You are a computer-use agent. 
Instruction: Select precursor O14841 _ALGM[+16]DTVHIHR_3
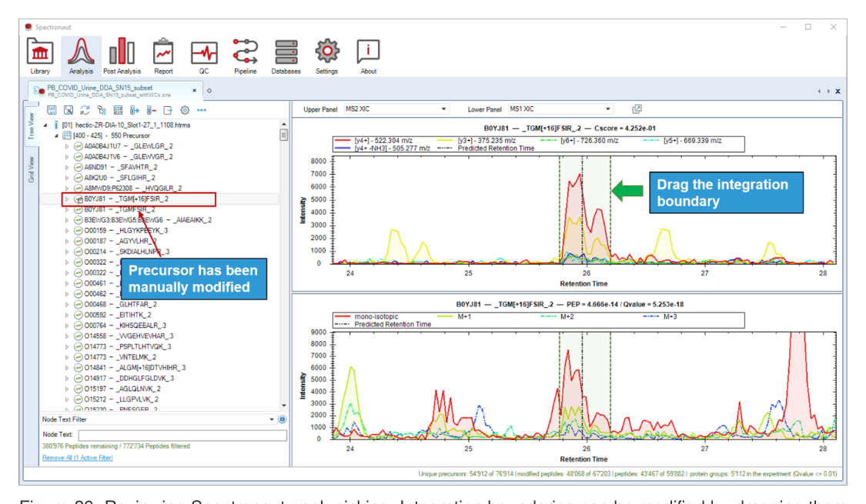point(135,368)
